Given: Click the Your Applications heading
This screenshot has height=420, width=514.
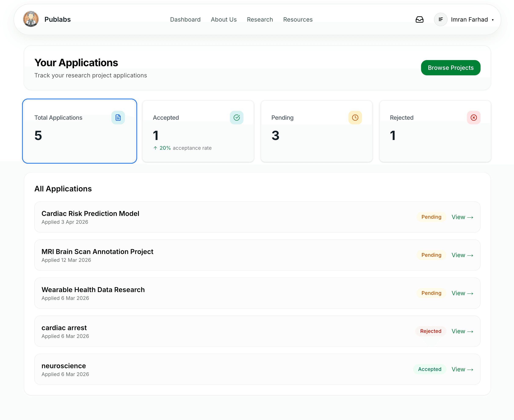Looking at the screenshot, I should 76,63.
